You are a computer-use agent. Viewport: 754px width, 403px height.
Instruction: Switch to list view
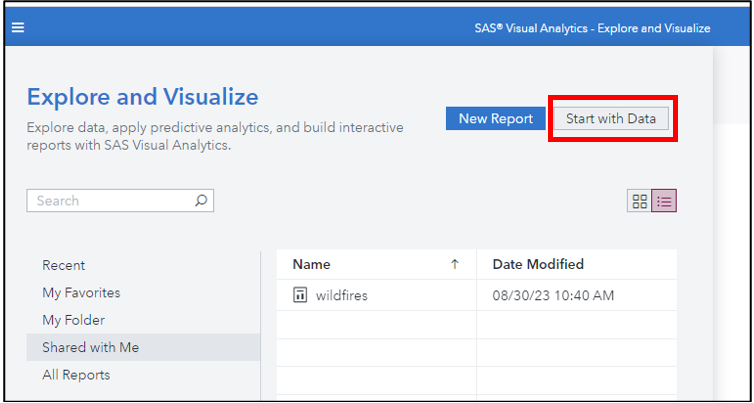(x=664, y=201)
